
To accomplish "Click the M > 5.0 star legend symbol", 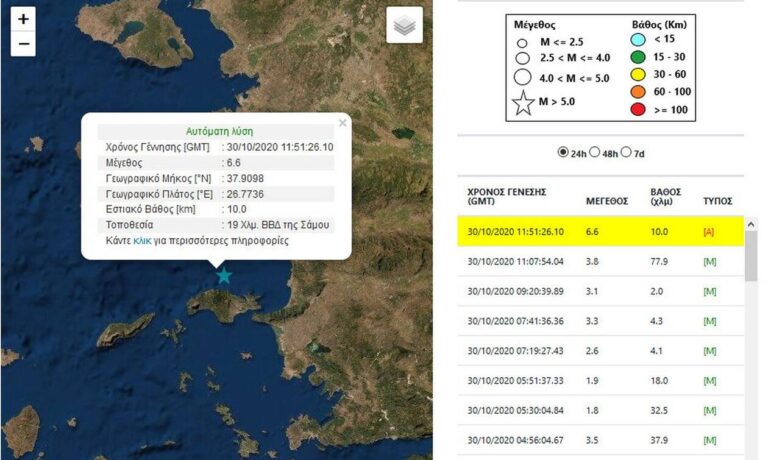I will 523,103.
